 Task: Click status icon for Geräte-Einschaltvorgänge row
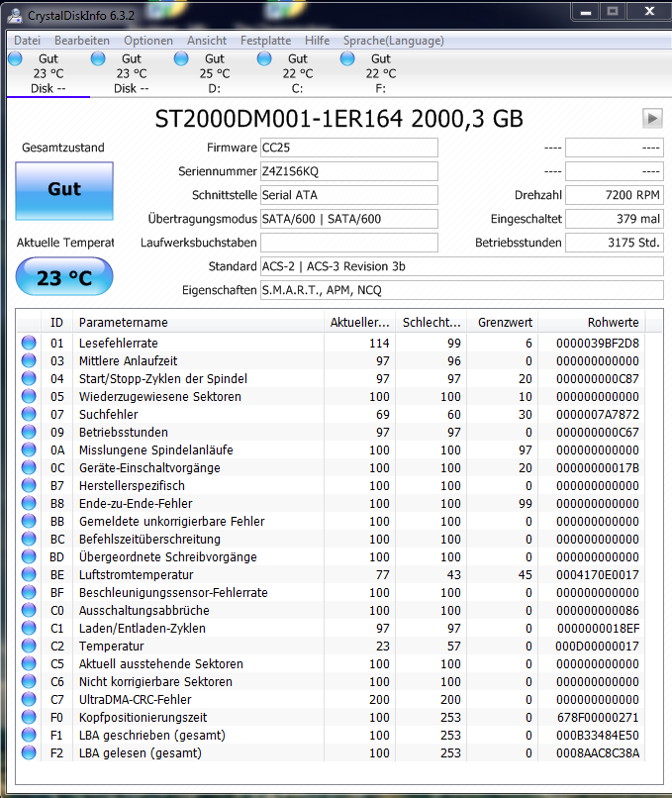(x=29, y=467)
